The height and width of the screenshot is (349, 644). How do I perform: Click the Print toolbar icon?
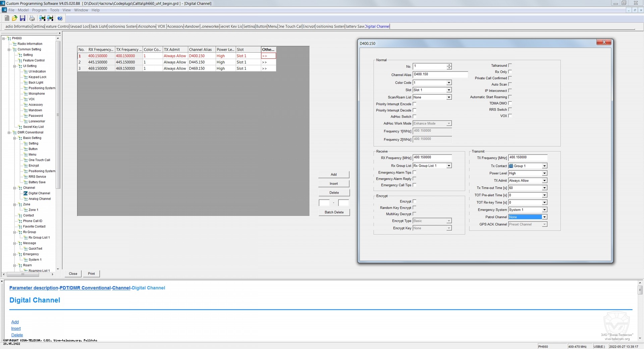click(x=32, y=18)
